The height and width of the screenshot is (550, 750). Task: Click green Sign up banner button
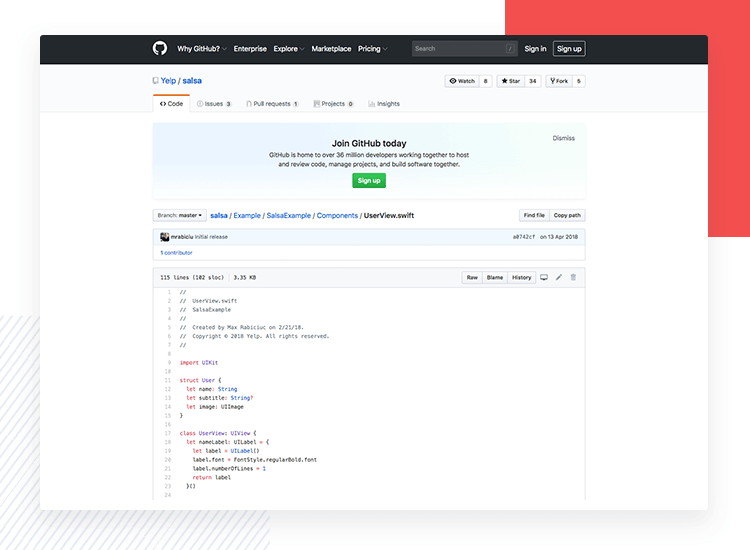tap(369, 180)
